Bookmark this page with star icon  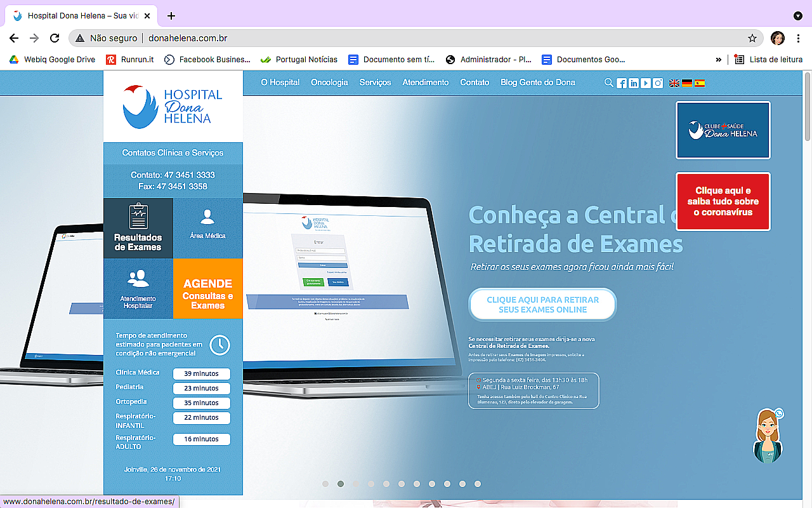752,38
